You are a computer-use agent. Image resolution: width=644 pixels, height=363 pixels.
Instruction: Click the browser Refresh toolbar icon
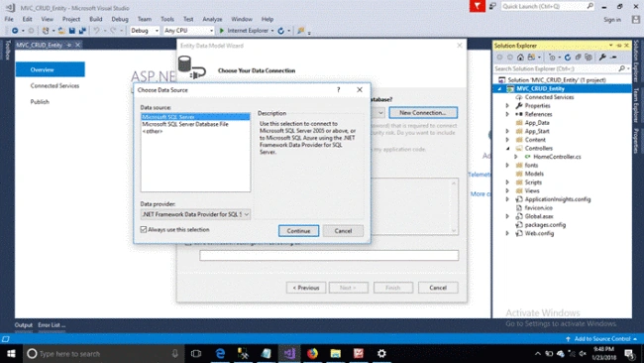(281, 31)
